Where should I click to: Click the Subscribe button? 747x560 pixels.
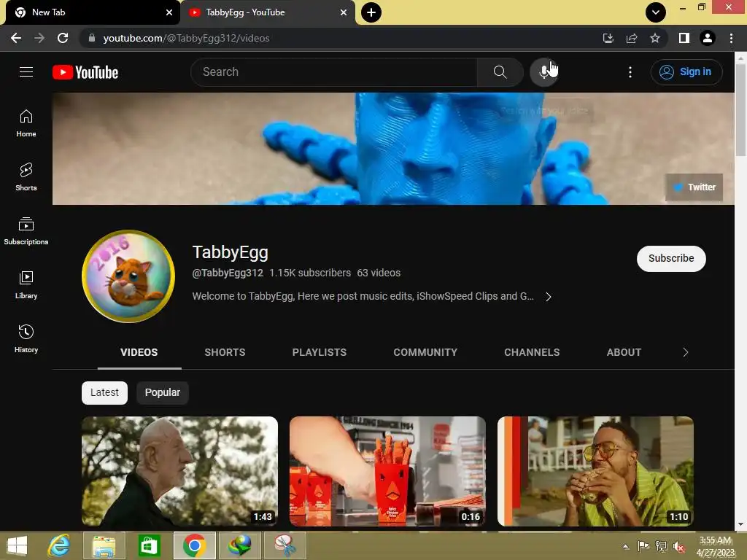[671, 259]
